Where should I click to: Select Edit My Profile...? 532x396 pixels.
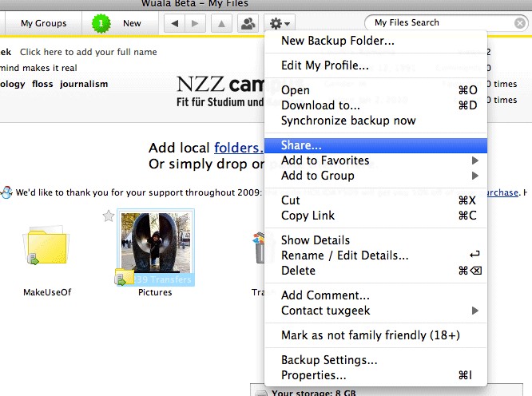(375, 65)
